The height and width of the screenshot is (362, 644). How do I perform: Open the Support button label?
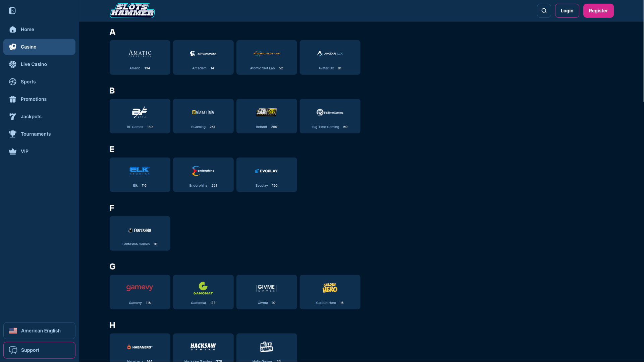(x=30, y=350)
